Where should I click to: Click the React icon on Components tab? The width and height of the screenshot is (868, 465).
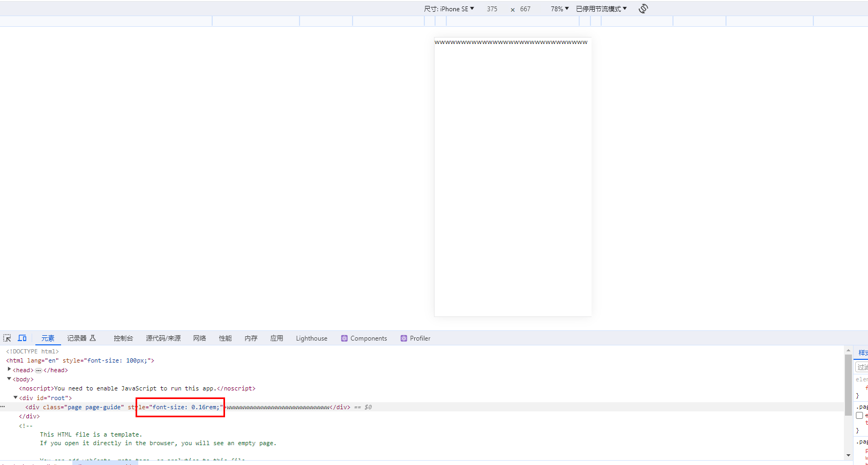[x=345, y=338]
